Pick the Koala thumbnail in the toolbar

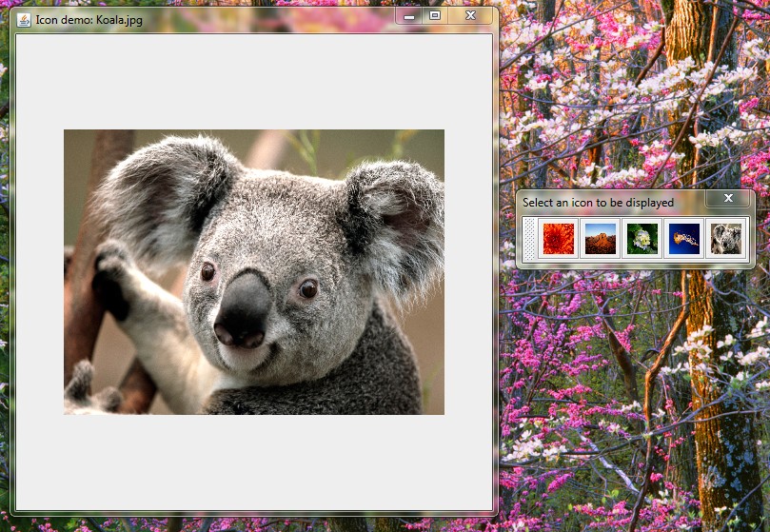(x=725, y=238)
